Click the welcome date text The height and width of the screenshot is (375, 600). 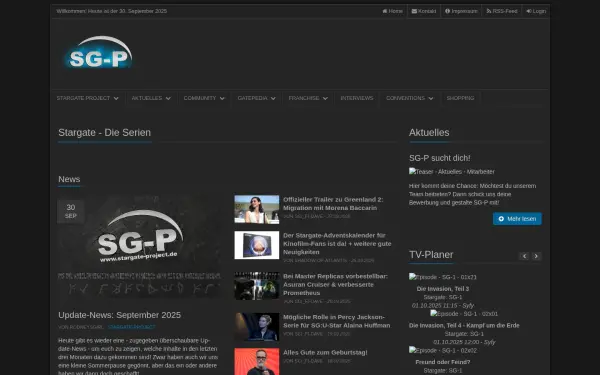pos(112,11)
